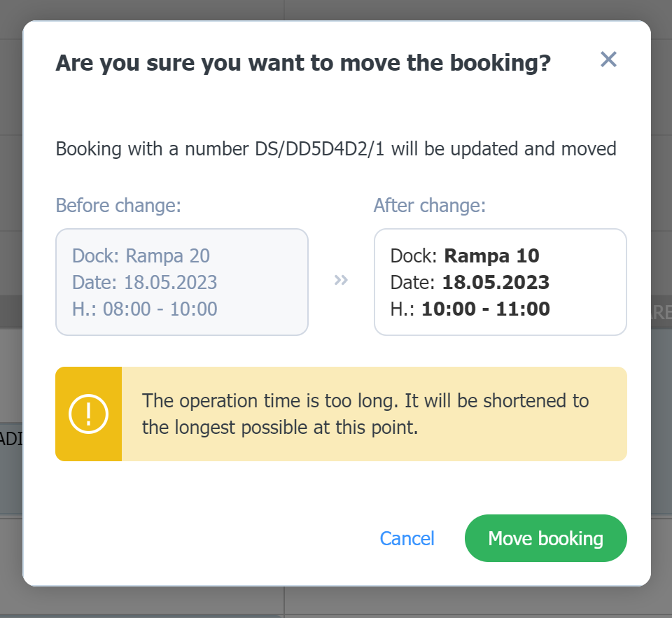This screenshot has width=672, height=618.
Task: Select the Before change label
Action: (119, 206)
